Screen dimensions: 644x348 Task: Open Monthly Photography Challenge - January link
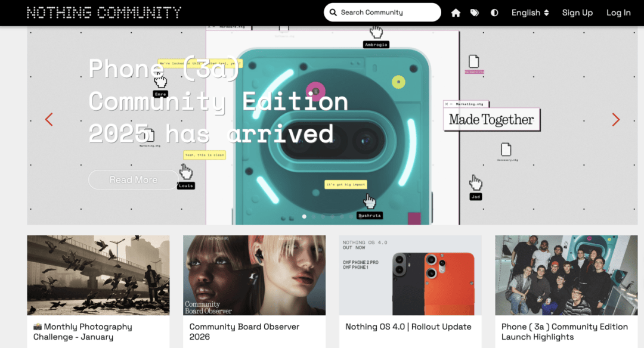tap(83, 331)
